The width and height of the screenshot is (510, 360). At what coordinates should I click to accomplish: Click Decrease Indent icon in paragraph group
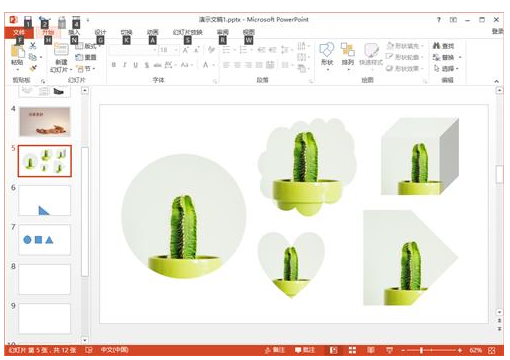tap(262, 50)
